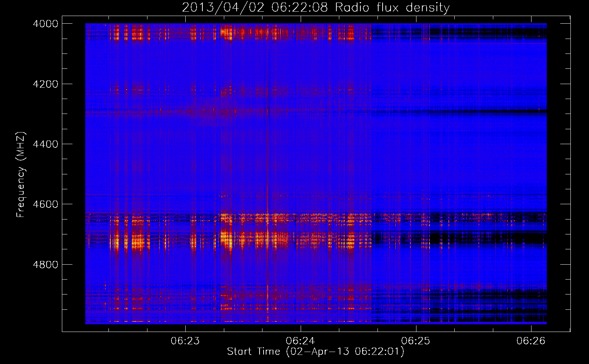This screenshot has height=364, width=589.
Task: Click the 06:25 time axis label
Action: [416, 341]
